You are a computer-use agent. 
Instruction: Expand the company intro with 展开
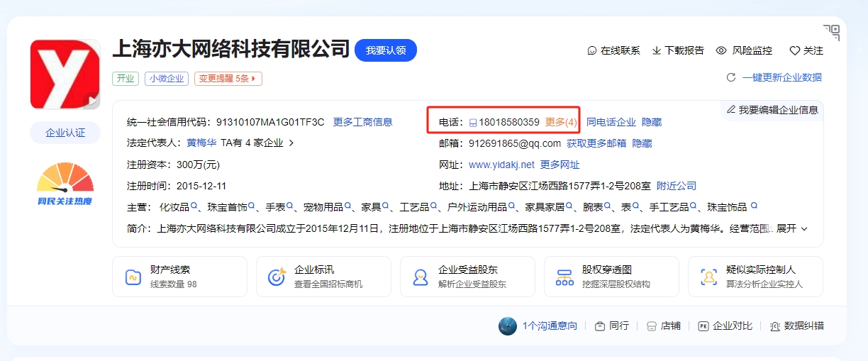[792, 228]
